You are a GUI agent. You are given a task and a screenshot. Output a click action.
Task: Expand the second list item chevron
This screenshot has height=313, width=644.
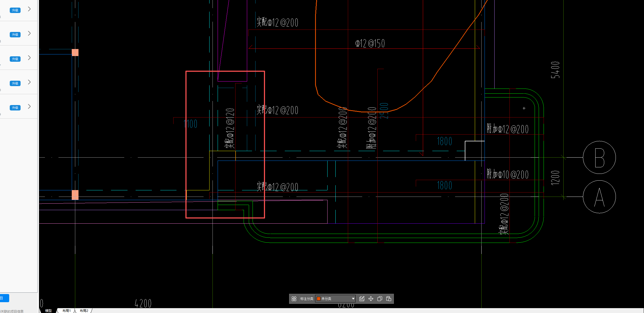pos(29,34)
